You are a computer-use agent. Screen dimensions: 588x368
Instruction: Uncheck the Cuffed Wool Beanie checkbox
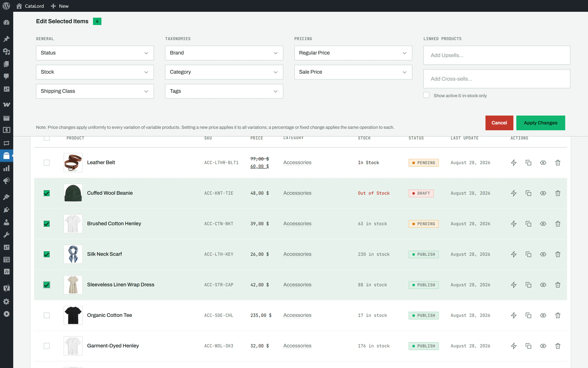(x=47, y=193)
